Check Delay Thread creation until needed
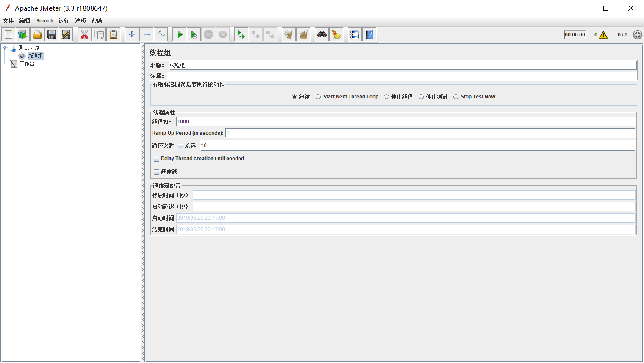Image resolution: width=644 pixels, height=363 pixels. pos(157,159)
